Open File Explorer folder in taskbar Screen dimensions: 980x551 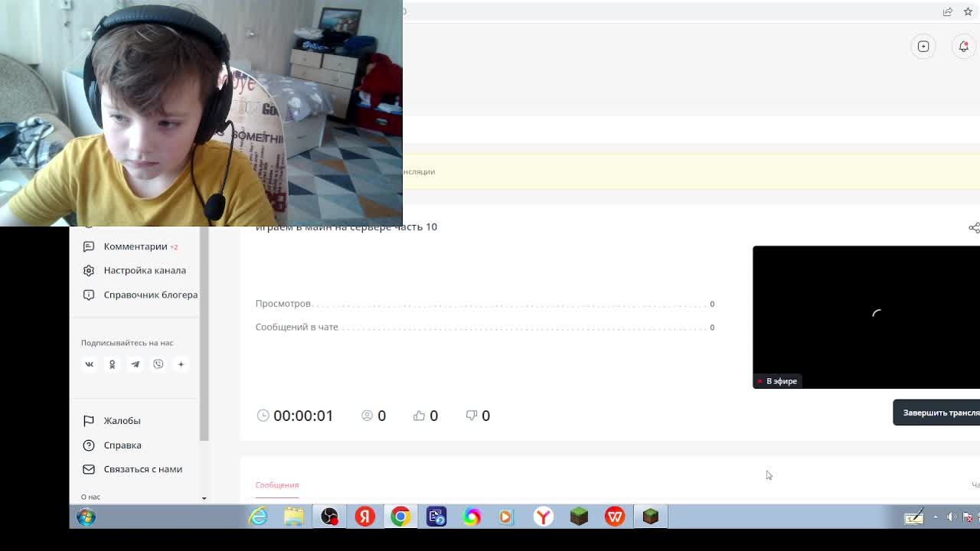[294, 517]
